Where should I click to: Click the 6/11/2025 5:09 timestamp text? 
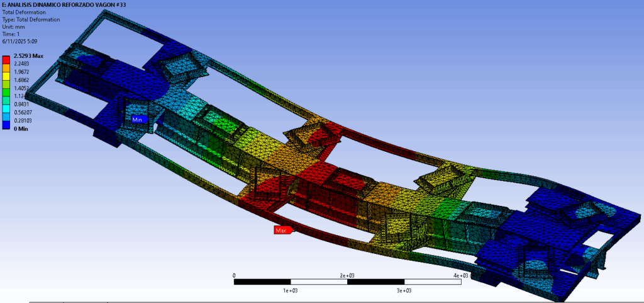(19, 42)
